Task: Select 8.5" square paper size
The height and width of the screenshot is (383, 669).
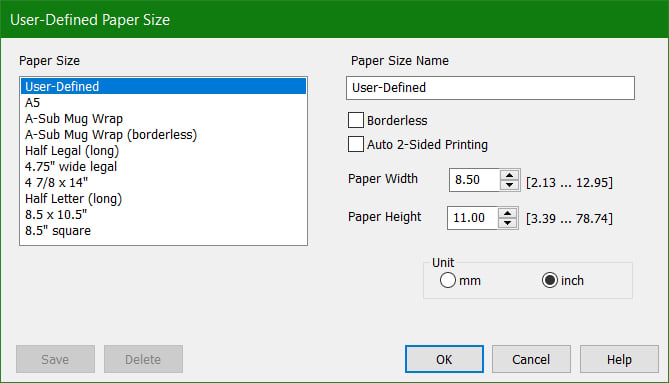Action: (163, 230)
